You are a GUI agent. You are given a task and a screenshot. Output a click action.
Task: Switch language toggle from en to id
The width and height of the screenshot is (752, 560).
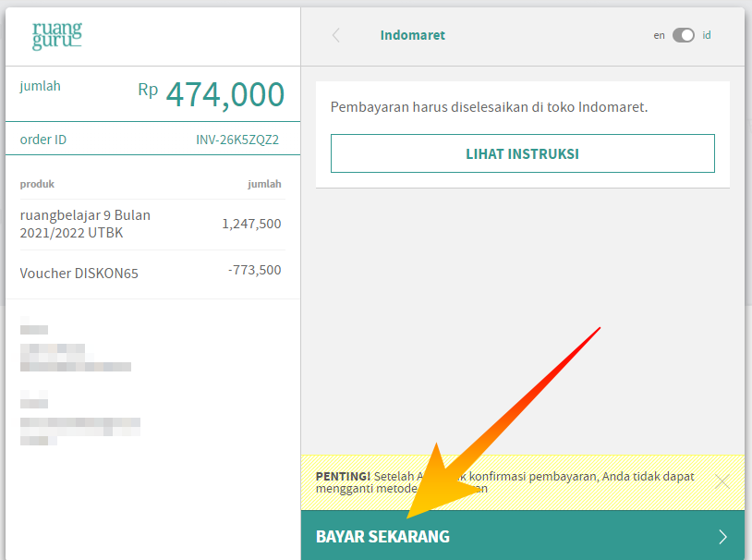click(684, 33)
